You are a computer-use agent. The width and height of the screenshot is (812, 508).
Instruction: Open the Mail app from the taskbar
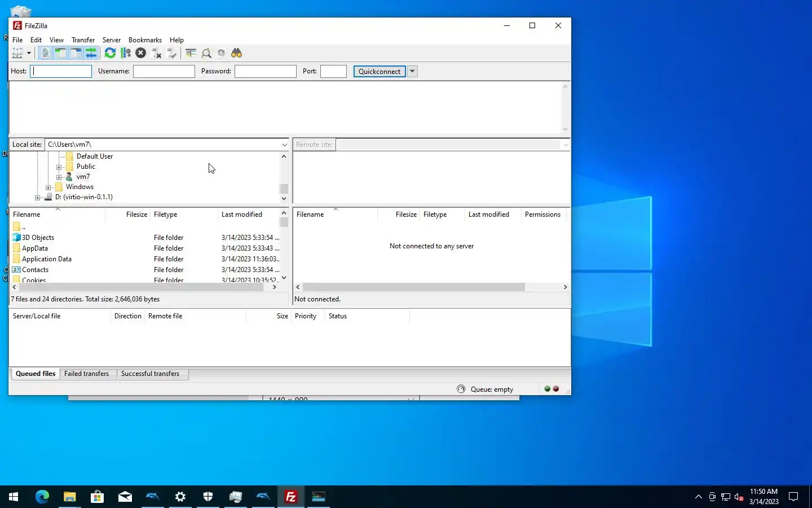coord(125,497)
